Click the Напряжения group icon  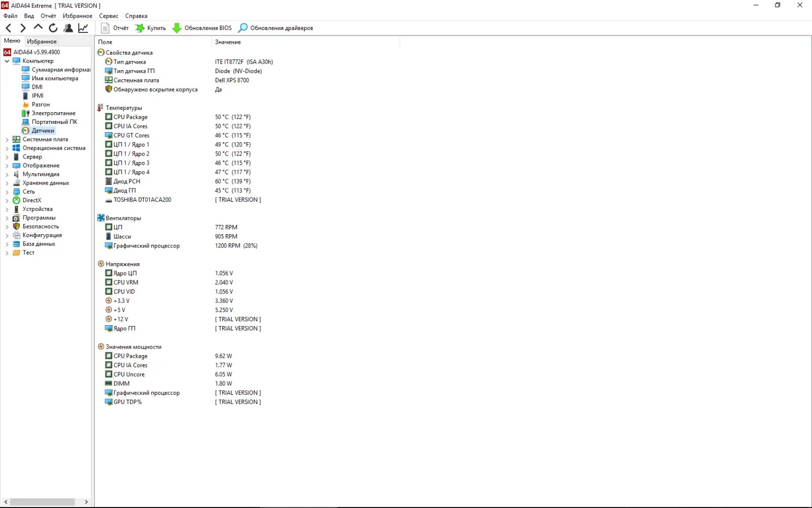pyautogui.click(x=101, y=264)
